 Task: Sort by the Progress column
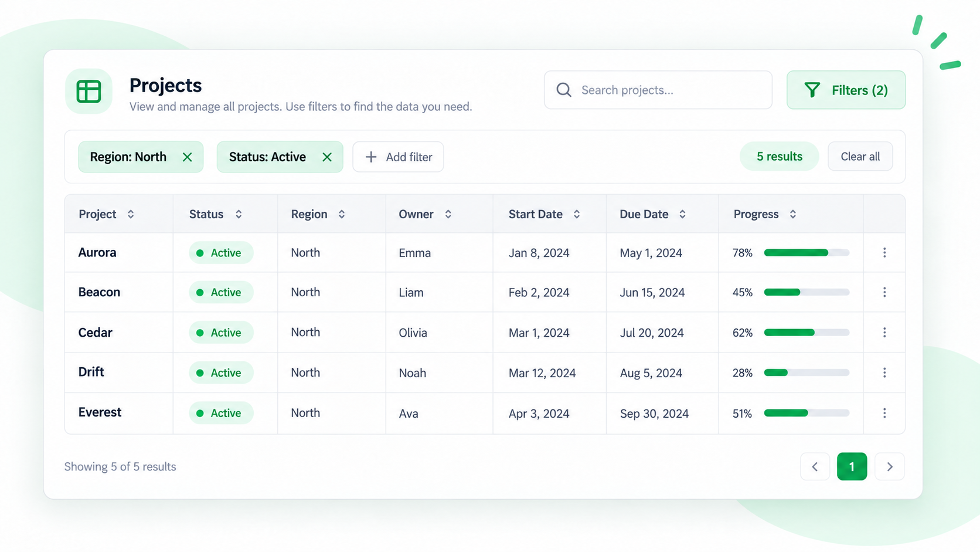pos(793,214)
